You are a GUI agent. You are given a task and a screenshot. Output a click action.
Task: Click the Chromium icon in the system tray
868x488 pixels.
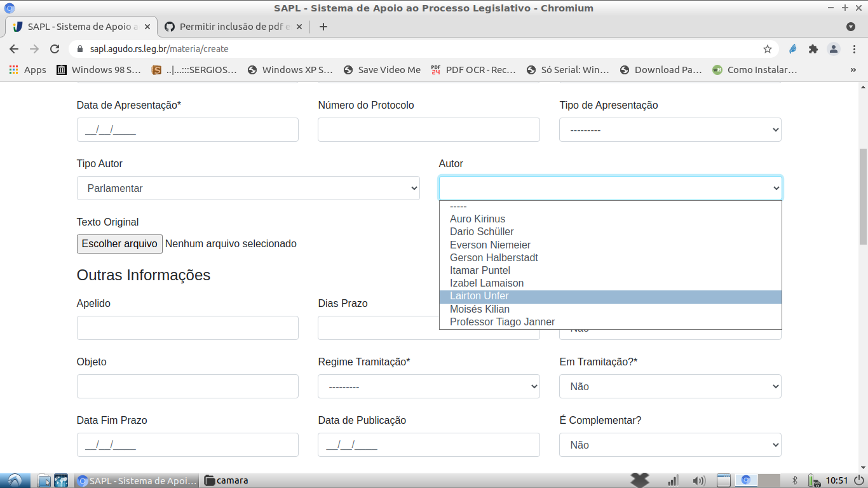tap(746, 480)
